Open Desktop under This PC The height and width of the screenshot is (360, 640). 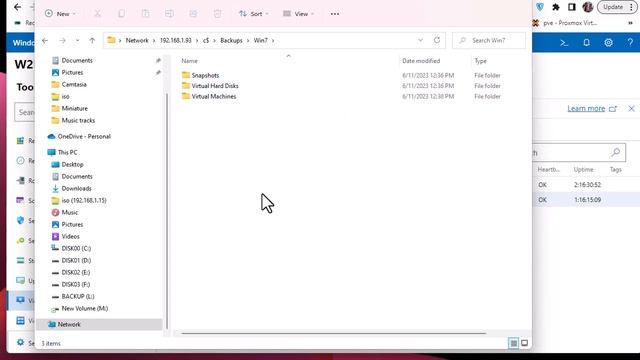point(72,164)
